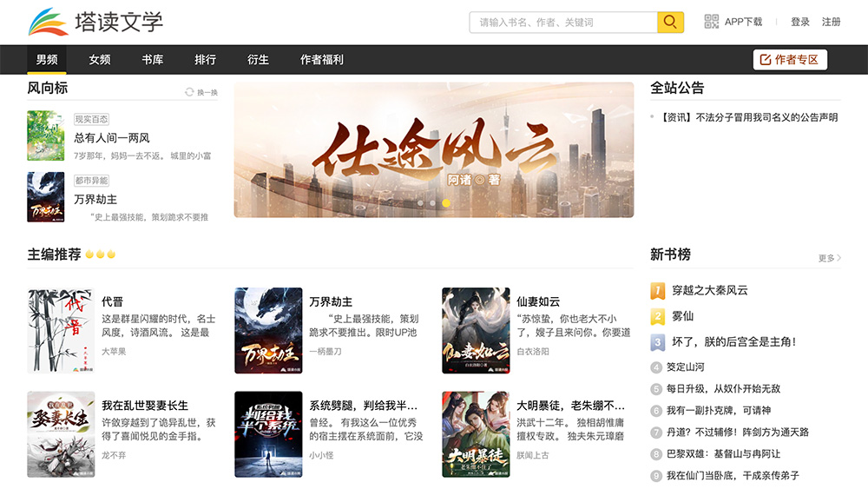Viewport: 868px width, 489px height.
Task: Select the first banner carousel dot
Action: tap(420, 203)
